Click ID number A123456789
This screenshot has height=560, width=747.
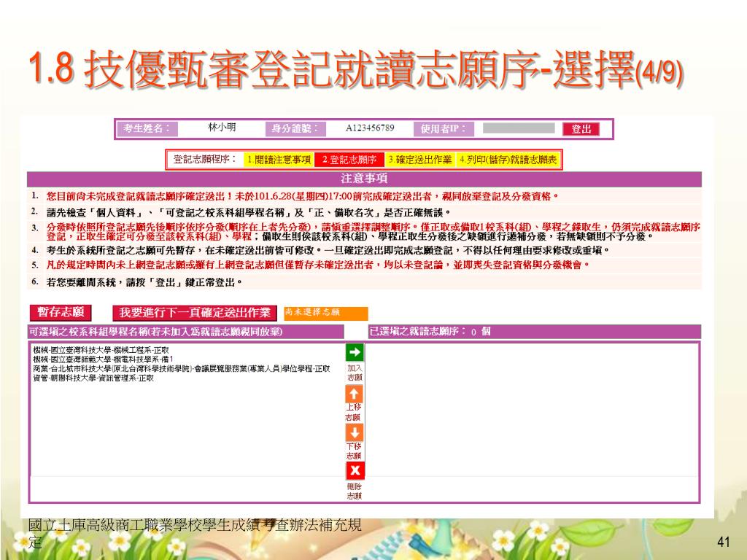pyautogui.click(x=370, y=128)
